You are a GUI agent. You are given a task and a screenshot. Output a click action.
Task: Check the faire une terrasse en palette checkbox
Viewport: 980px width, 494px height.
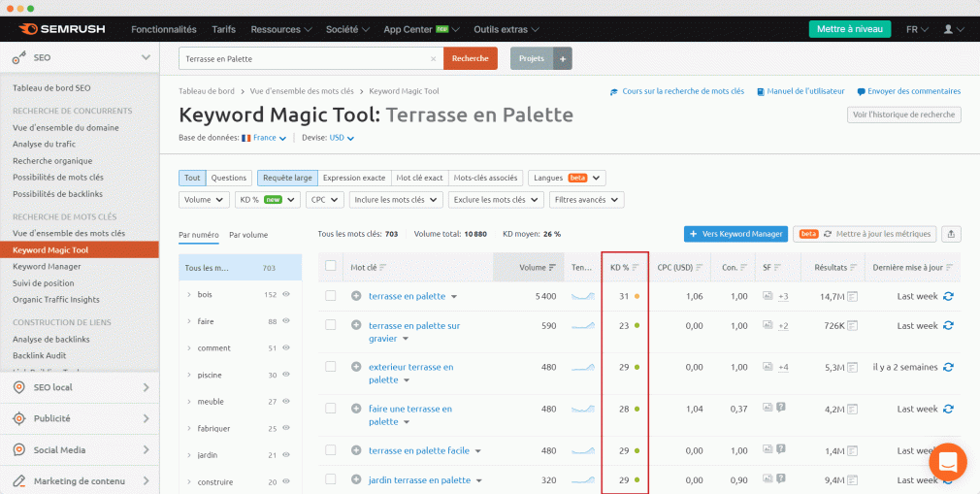pyautogui.click(x=331, y=409)
